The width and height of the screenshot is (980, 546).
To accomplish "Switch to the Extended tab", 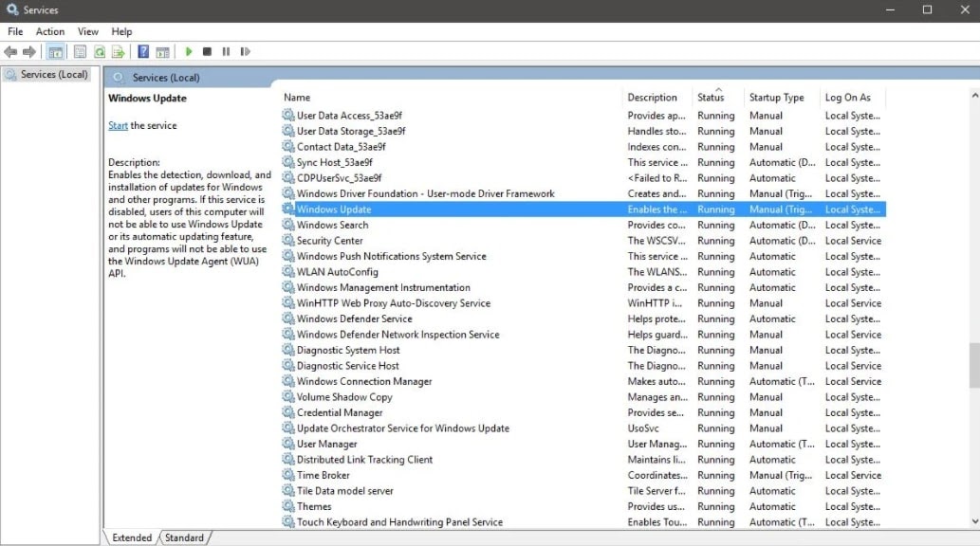I will tap(132, 537).
